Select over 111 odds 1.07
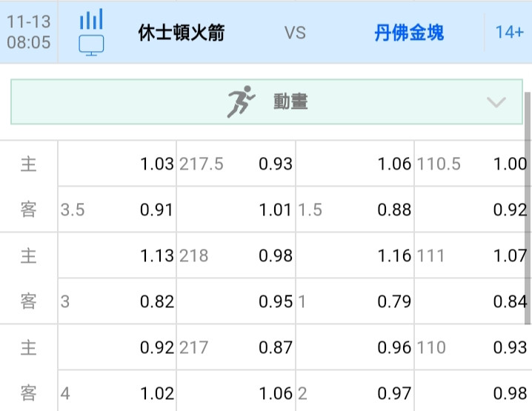Screen dimensions: 532x411 coord(510,255)
